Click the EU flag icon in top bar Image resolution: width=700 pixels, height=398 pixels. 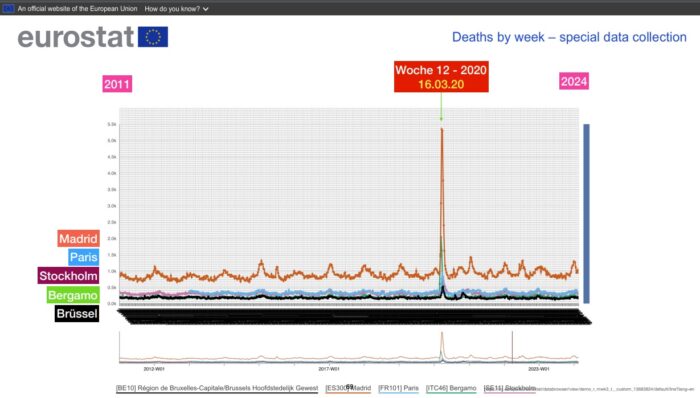(x=8, y=8)
